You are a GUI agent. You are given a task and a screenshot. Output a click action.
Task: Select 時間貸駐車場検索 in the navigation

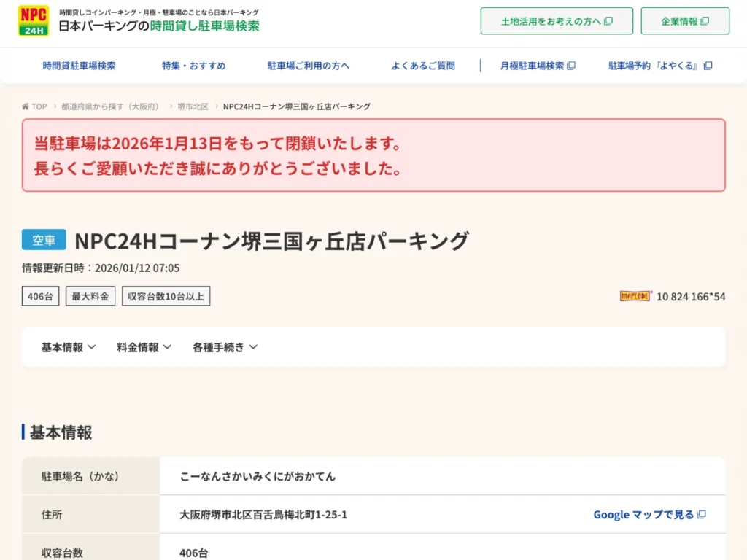(80, 65)
